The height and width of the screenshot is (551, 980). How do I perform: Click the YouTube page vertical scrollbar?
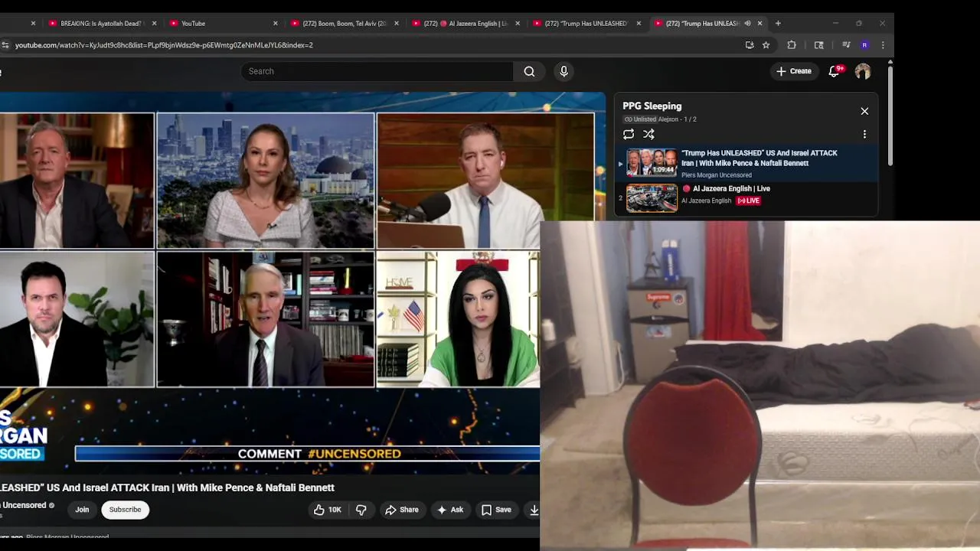(x=890, y=115)
